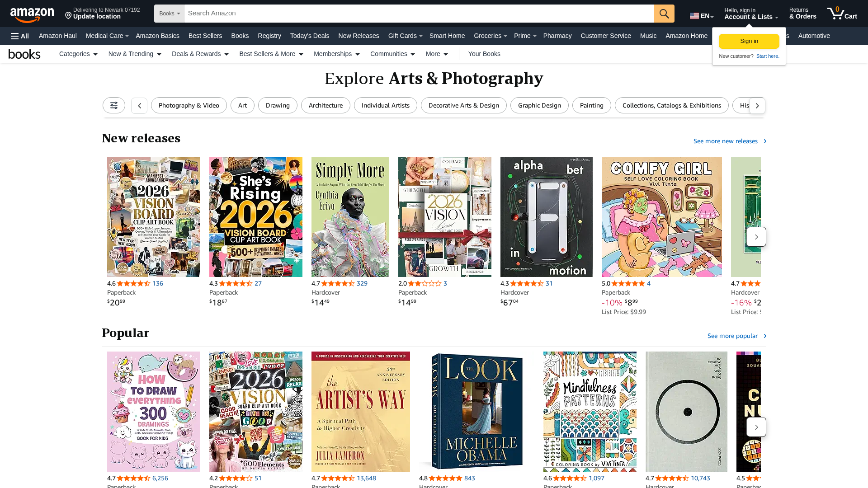Open the Categories dropdown in books navigation

click(77, 54)
